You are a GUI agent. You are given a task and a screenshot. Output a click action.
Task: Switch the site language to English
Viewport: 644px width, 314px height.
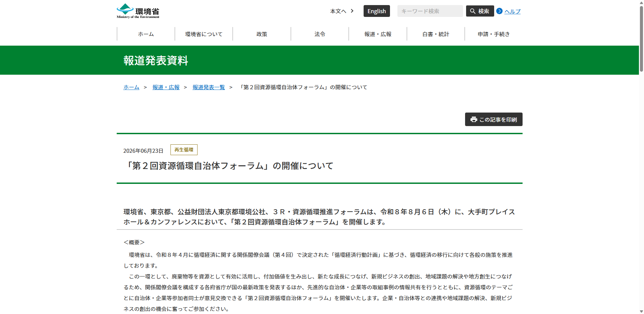pos(376,11)
